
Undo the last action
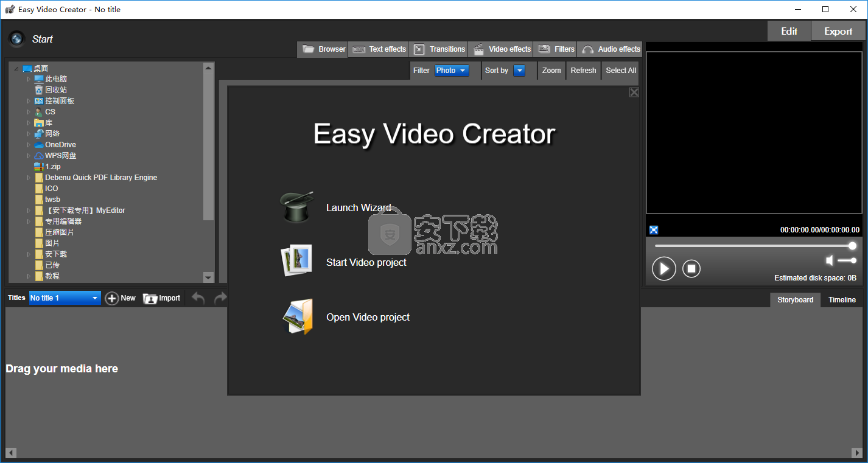pyautogui.click(x=198, y=298)
